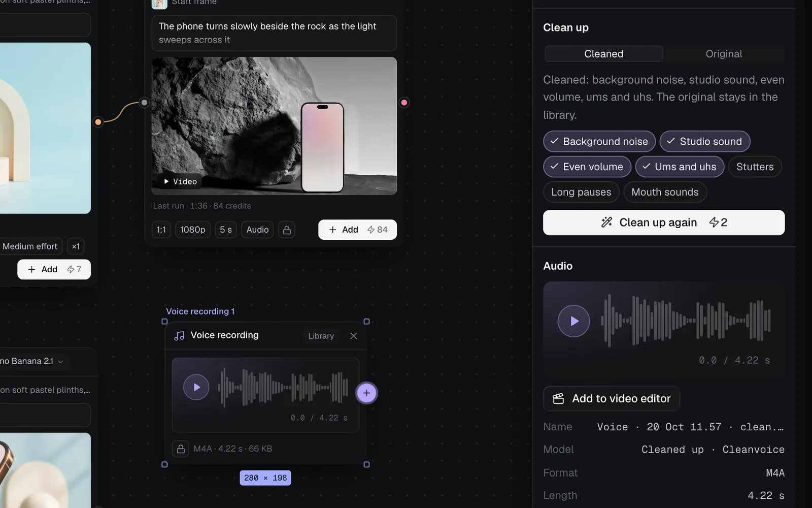Enable the Long pauses cleanup option
Screen dimensions: 812x508
581,192
